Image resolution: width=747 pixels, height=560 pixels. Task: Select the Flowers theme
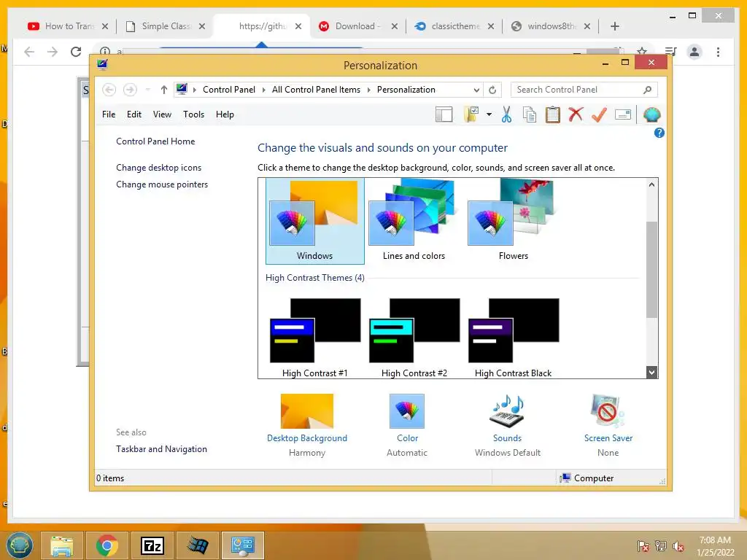(x=513, y=221)
